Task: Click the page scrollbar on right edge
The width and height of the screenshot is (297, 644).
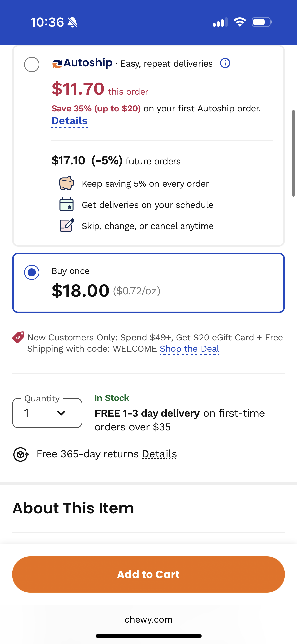Action: coord(293,153)
